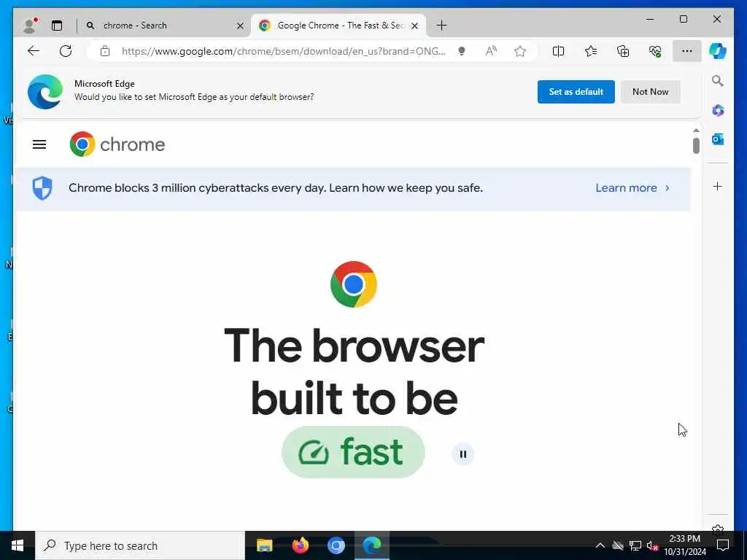Viewport: 747px width, 560px height.
Task: Open the tab actions menu icon
Action: tap(57, 26)
